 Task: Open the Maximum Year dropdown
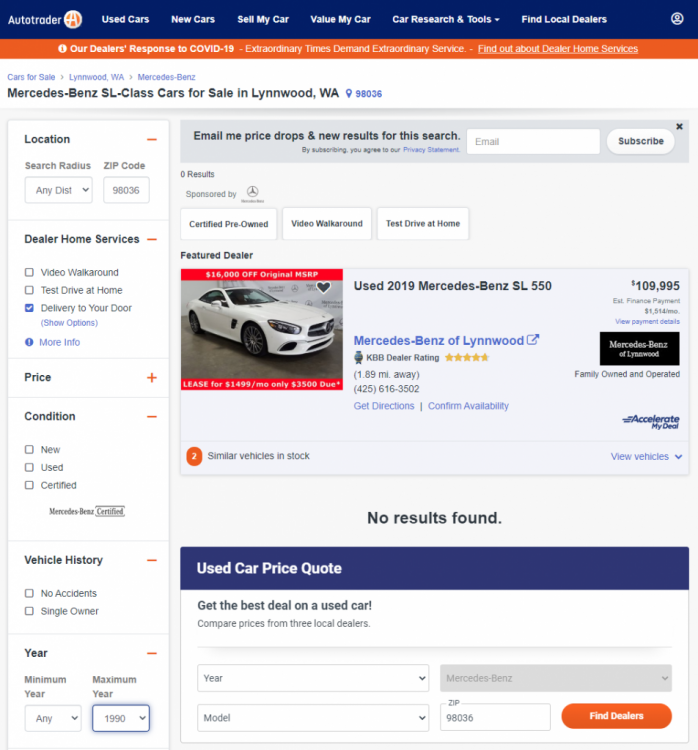(120, 718)
